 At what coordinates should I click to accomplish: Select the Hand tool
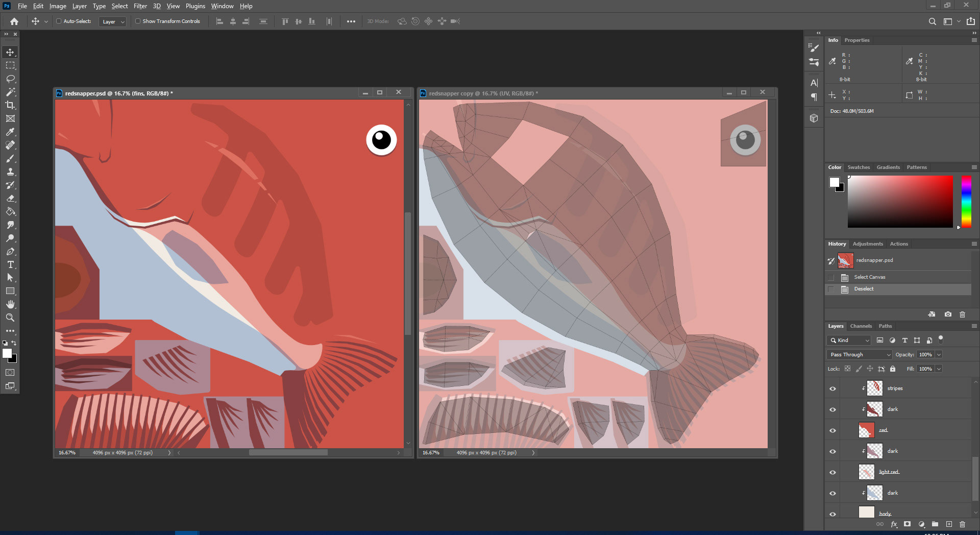point(10,304)
